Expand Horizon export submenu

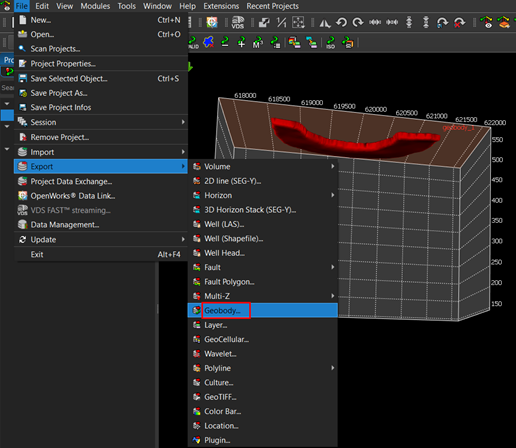click(x=263, y=195)
